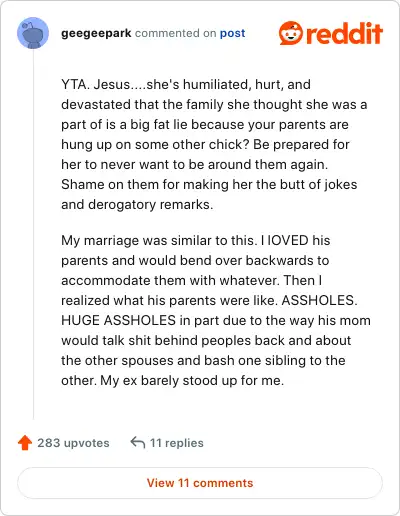Viewport: 400px width, 516px height.
Task: Click the orange upvote arrow icon
Action: [25, 443]
